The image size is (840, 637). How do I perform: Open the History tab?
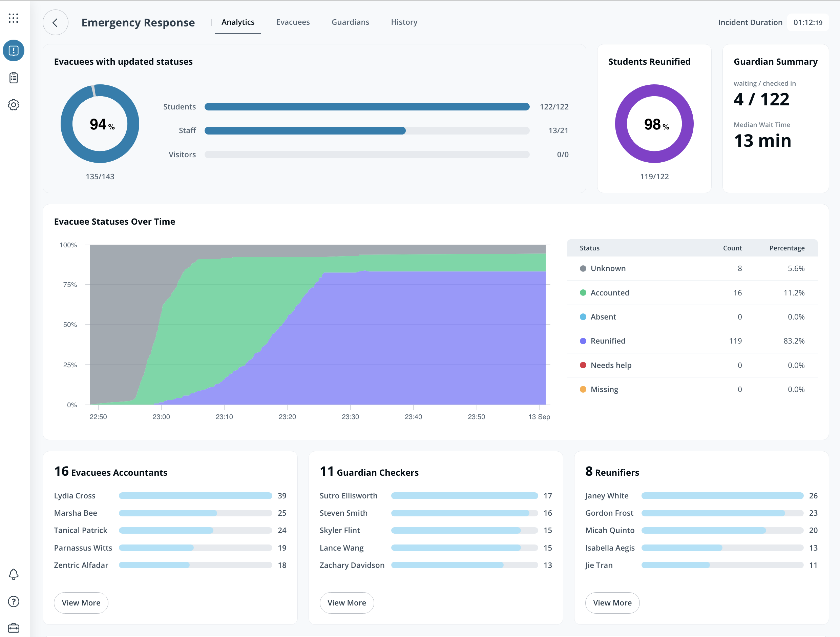click(x=404, y=22)
